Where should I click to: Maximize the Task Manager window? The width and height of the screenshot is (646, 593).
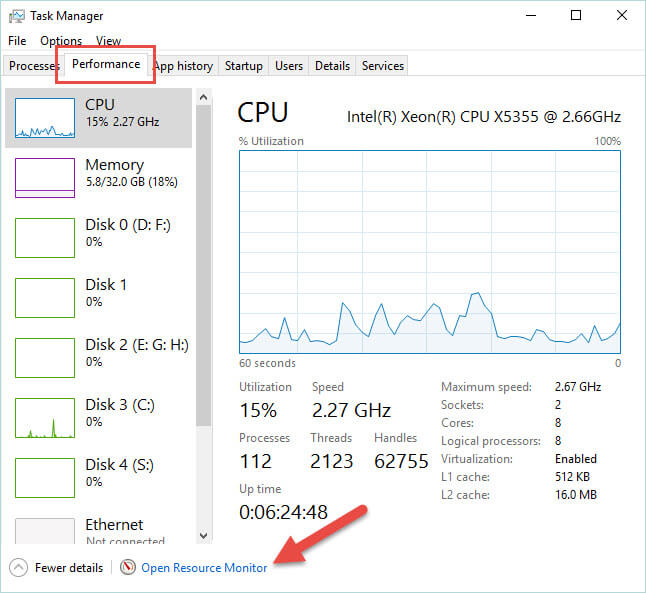[x=576, y=16]
